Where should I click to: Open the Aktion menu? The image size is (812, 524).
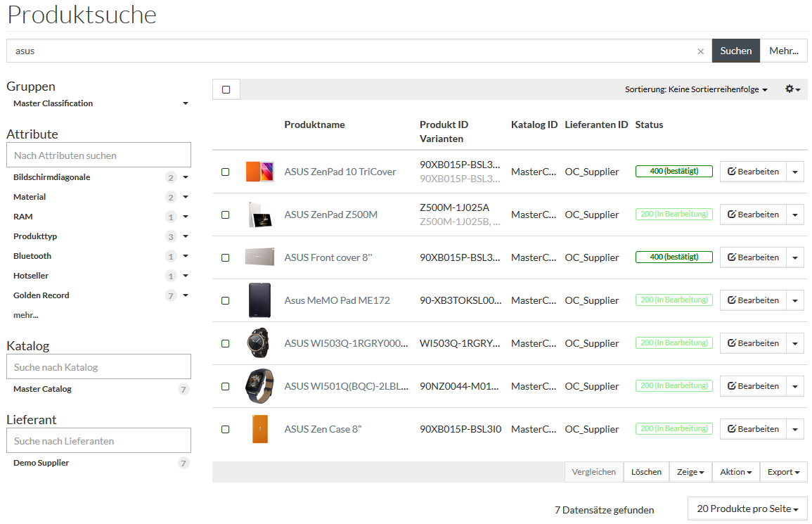(x=736, y=472)
